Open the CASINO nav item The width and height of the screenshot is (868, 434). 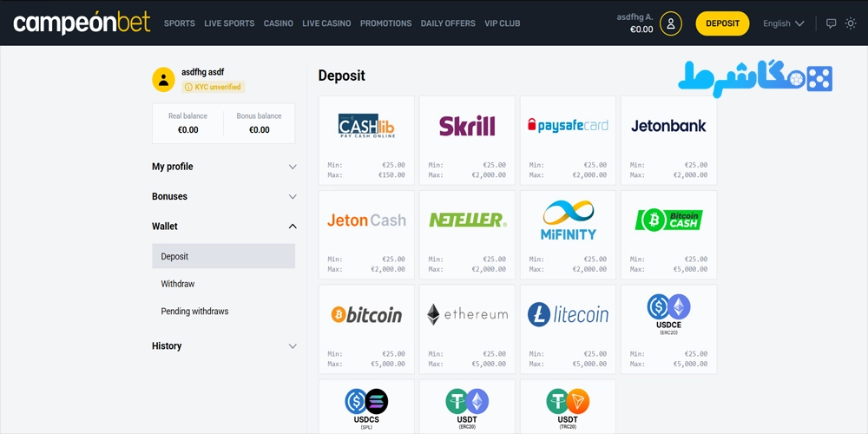[x=279, y=23]
